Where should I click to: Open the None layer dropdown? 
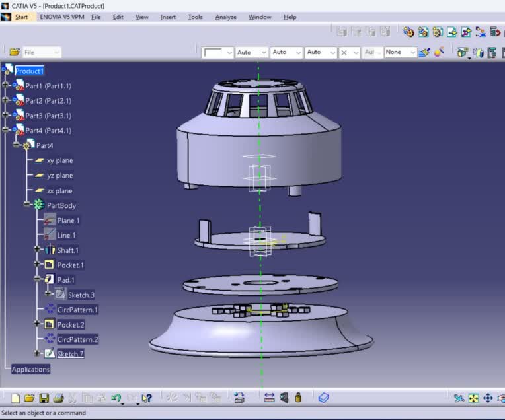coord(401,52)
